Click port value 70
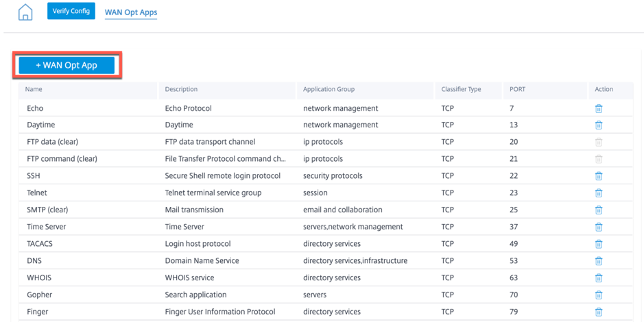 [514, 295]
